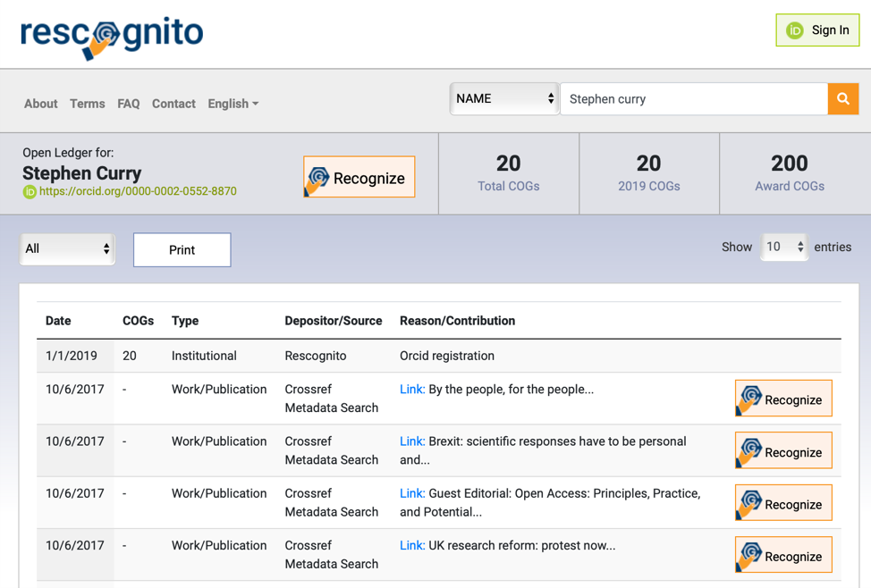Expand the English language dropdown
The width and height of the screenshot is (871, 588).
pos(233,104)
